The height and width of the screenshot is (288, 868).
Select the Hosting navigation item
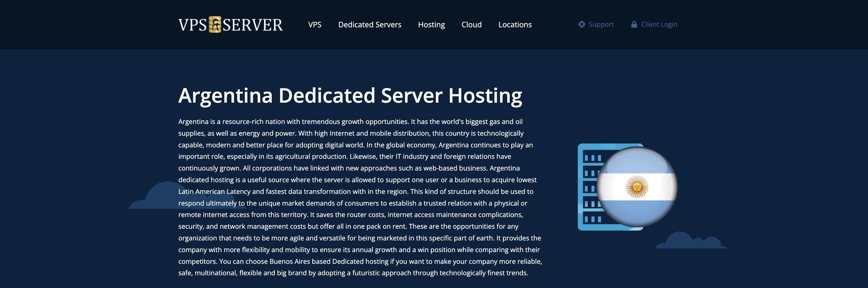pyautogui.click(x=431, y=25)
